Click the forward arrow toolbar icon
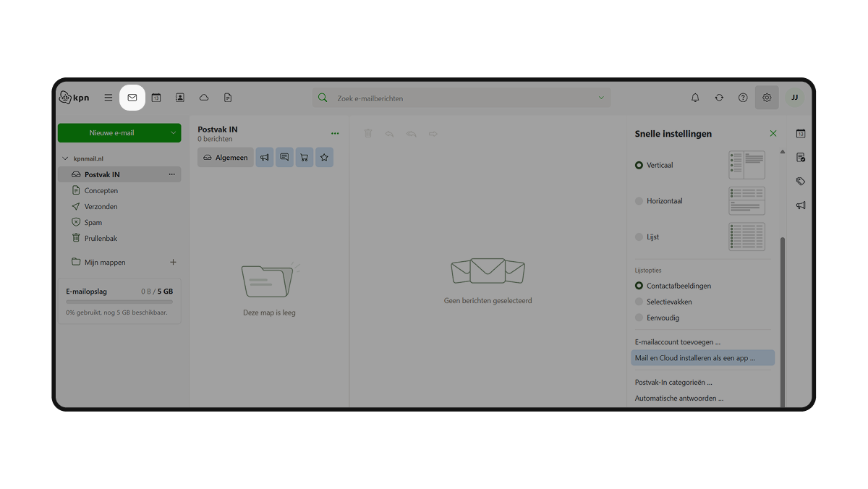Viewport: 868px width, 489px height. pyautogui.click(x=433, y=134)
